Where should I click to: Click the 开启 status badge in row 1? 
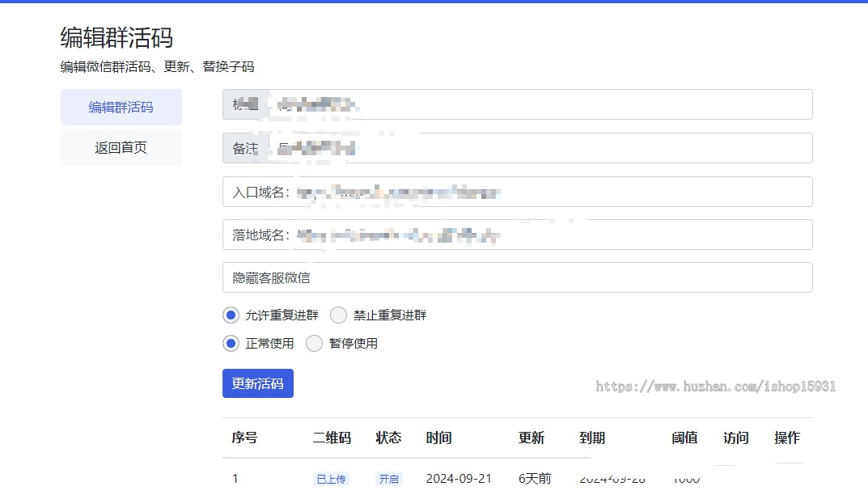click(388, 479)
